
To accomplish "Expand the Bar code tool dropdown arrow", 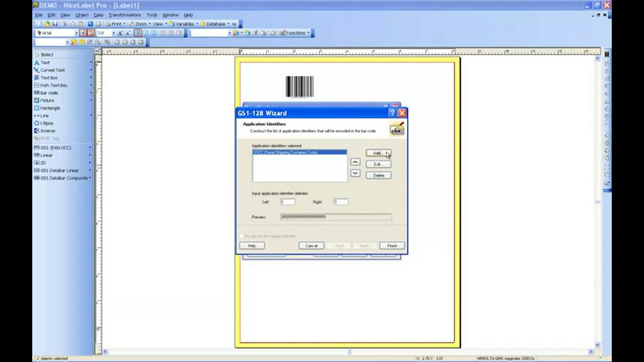I will point(91,93).
